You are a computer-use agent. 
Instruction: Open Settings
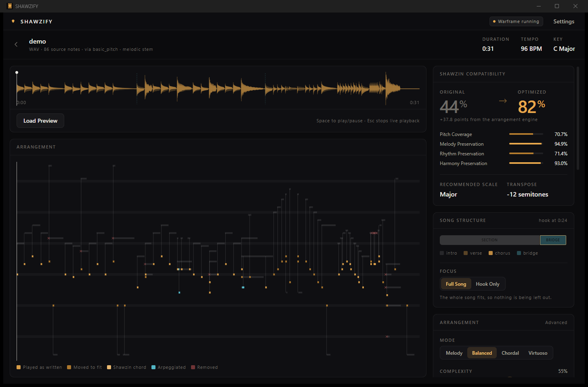(x=564, y=21)
